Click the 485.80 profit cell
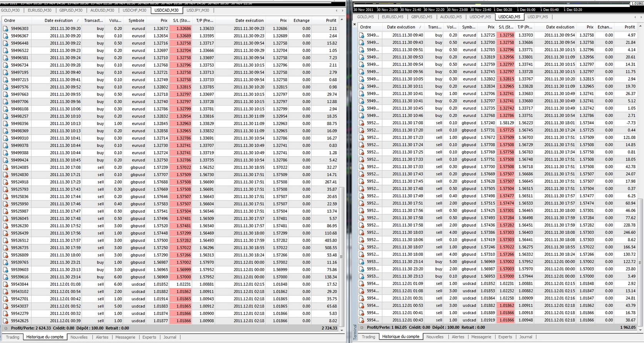This screenshot has height=343, width=644. pos(330,241)
